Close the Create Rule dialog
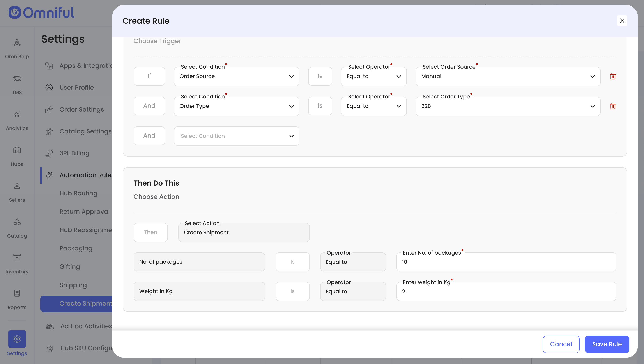Screen dimensions: 644x364 [x=622, y=21]
